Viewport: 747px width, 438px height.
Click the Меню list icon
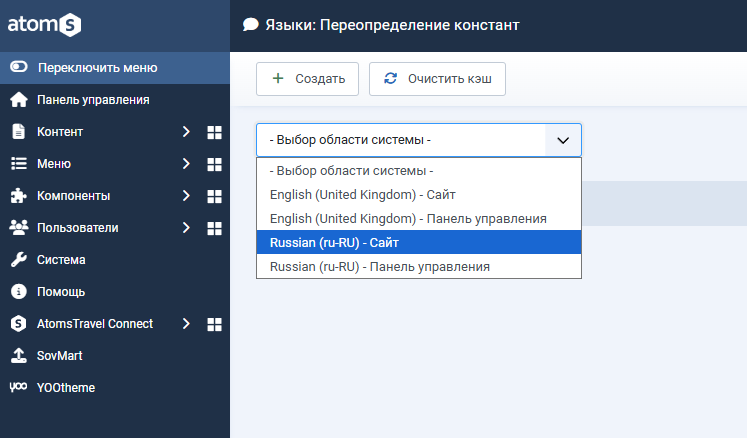pos(19,163)
